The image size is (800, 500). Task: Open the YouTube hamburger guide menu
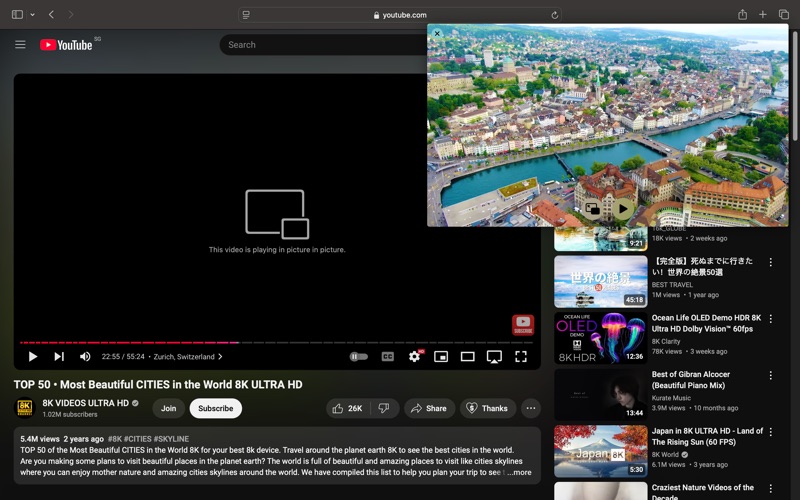point(20,45)
